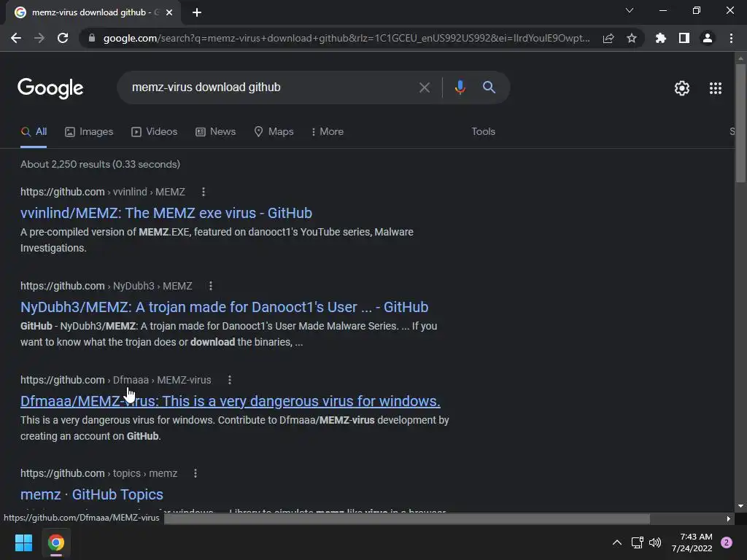Start voice search with microphone icon
747x560 pixels.
pos(460,87)
